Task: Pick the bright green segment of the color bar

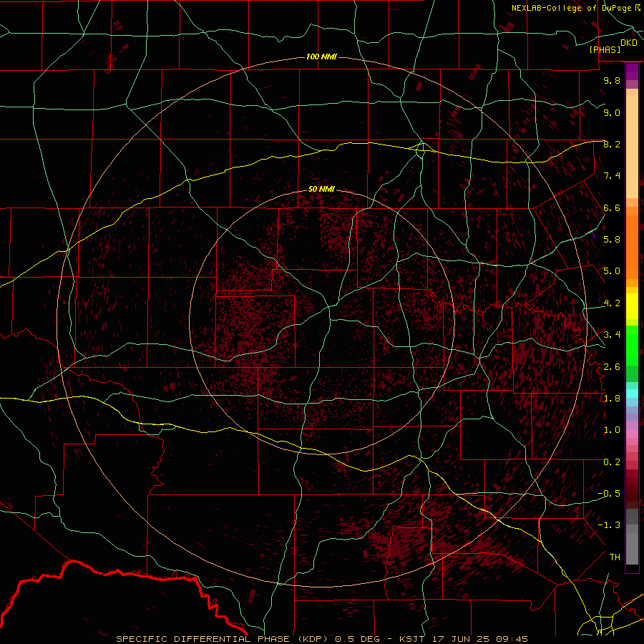Action: [632, 345]
